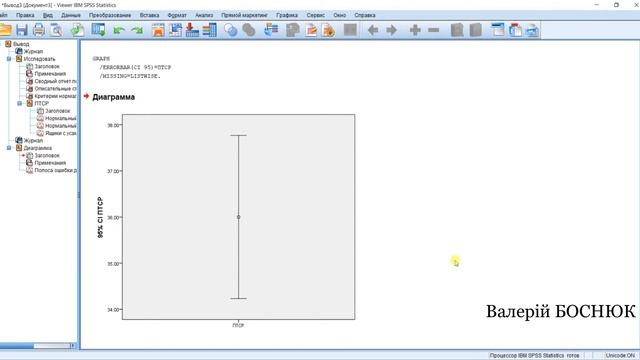Open the Данные menu
640x360 pixels.
coord(71,15)
